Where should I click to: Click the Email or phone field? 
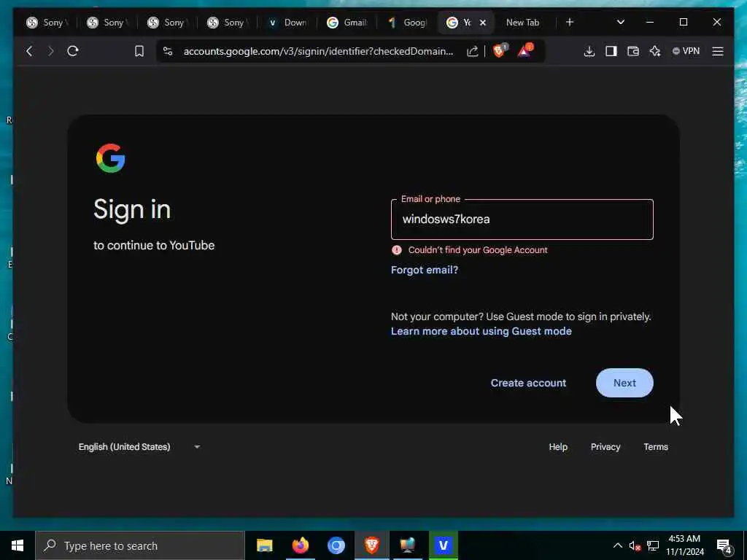click(522, 219)
